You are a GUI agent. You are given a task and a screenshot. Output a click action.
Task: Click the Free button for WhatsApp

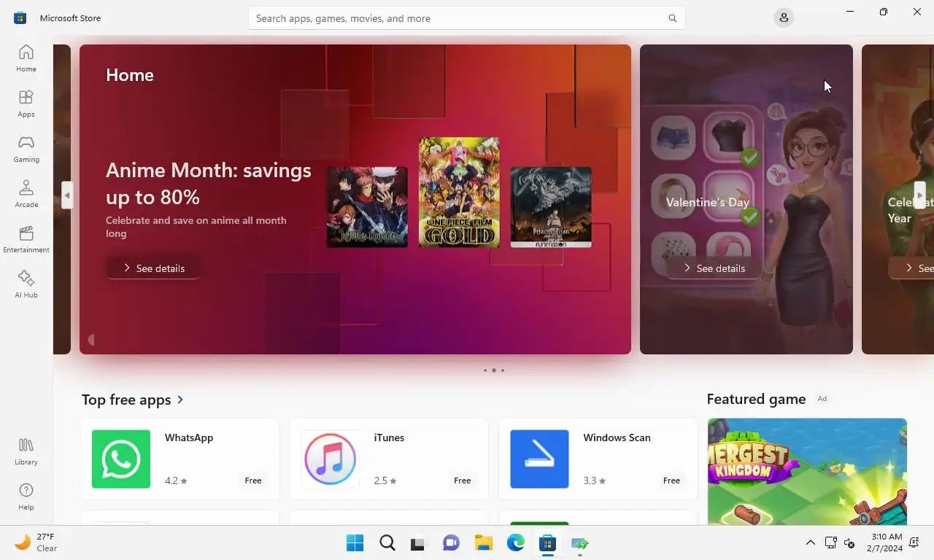pyautogui.click(x=253, y=481)
